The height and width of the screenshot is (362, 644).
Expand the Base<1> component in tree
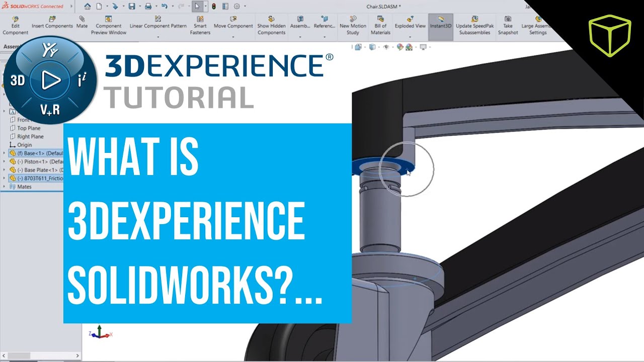point(5,153)
